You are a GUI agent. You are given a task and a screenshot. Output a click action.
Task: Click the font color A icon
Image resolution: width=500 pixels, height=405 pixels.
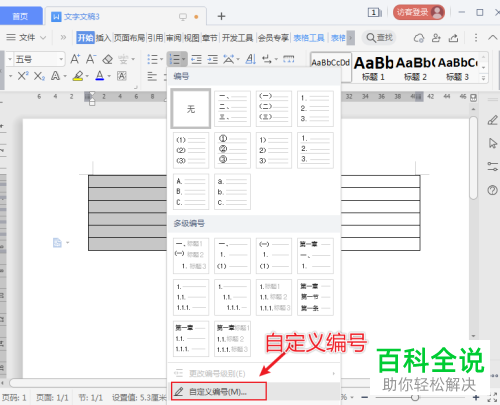pyautogui.click(x=100, y=76)
